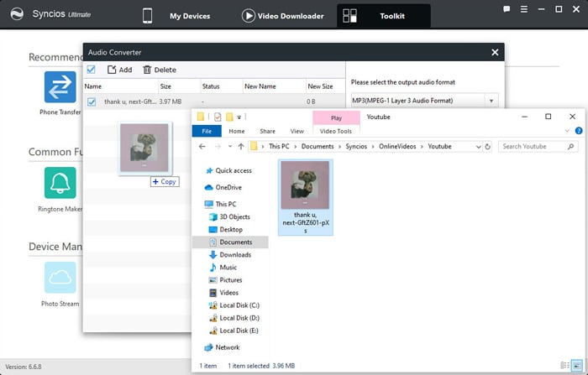The image size is (588, 375).
Task: Open the Home ribbon tab
Action: (237, 131)
